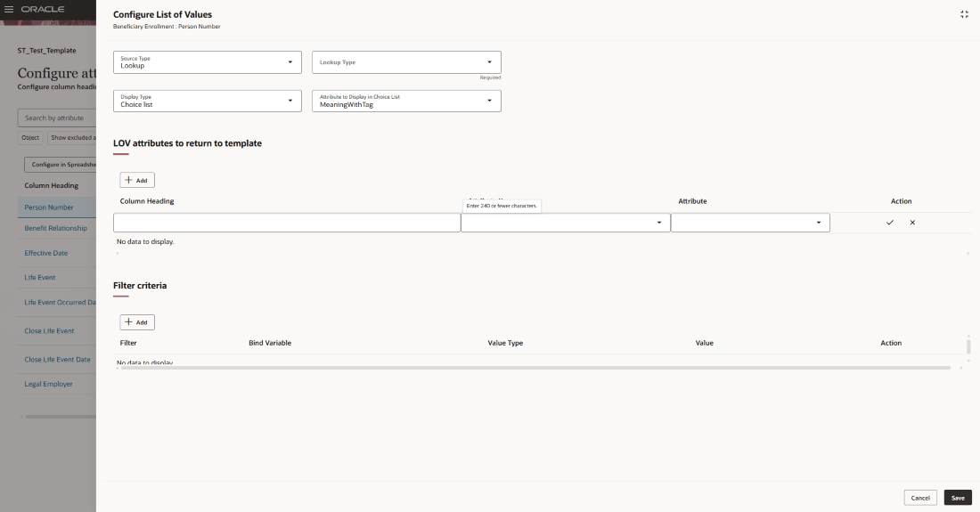Click the filter criteria vertical scrollbar
The height and width of the screenshot is (512, 980).
968,346
